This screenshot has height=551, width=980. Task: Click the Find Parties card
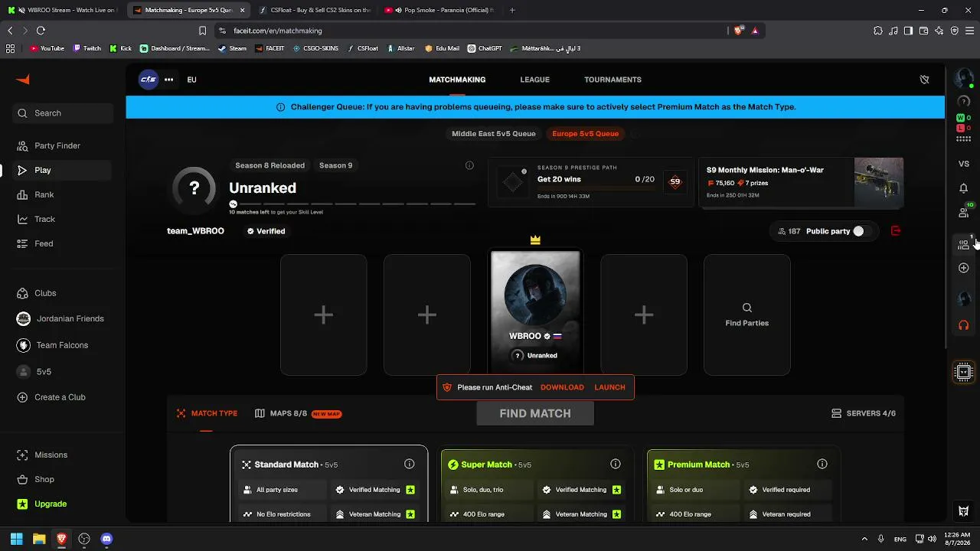746,315
